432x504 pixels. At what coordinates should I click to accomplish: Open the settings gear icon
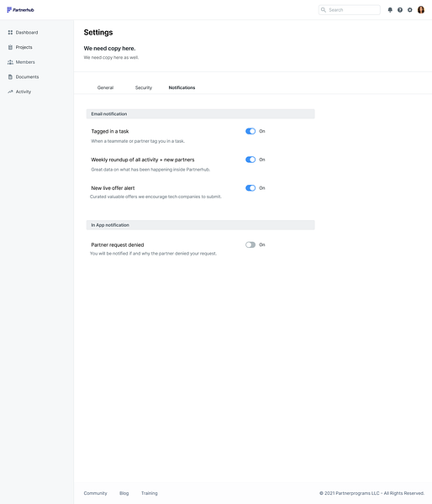[410, 10]
